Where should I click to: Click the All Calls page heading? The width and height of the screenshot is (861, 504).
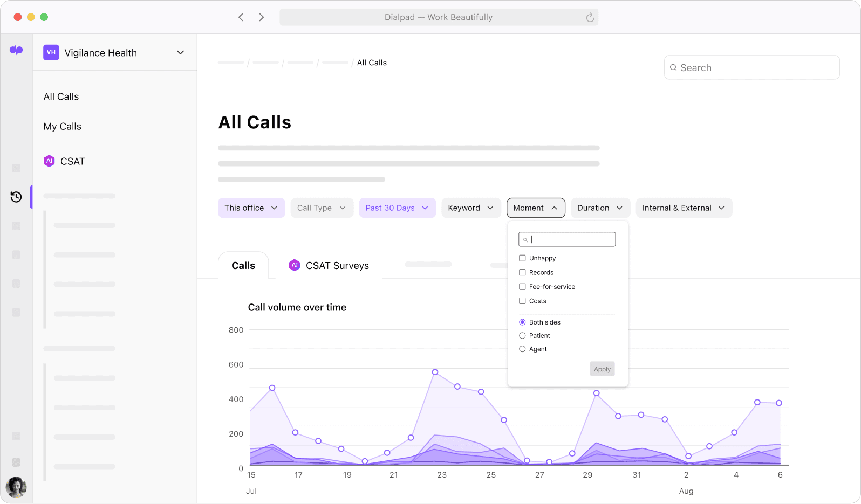point(255,122)
